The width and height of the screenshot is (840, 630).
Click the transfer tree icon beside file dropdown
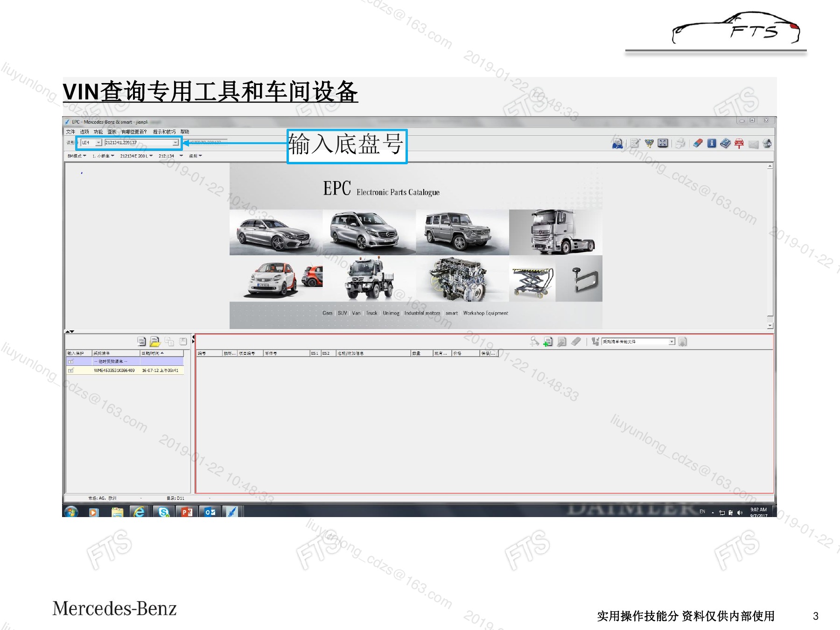click(x=595, y=342)
